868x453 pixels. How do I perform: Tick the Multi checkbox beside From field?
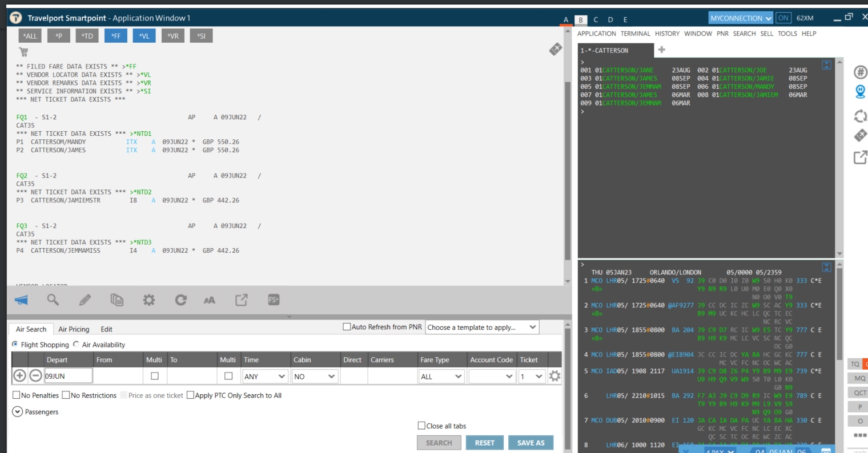pyautogui.click(x=154, y=376)
